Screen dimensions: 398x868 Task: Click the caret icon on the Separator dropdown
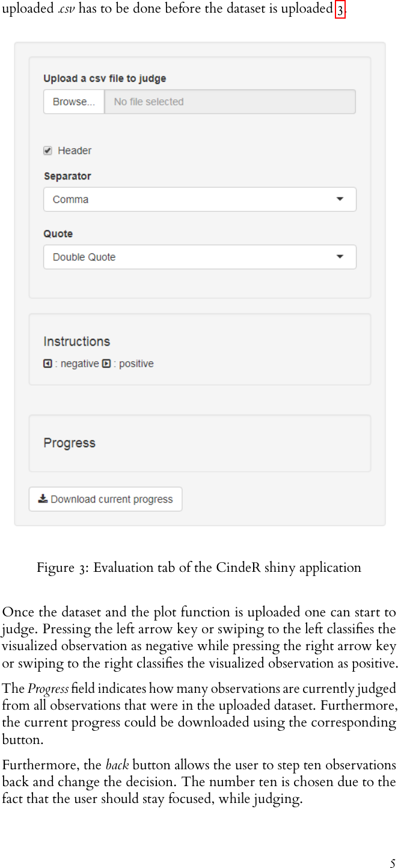[x=340, y=199]
